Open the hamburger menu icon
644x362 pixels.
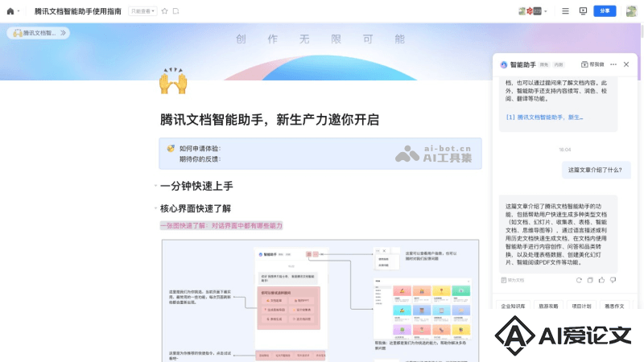[x=566, y=11]
